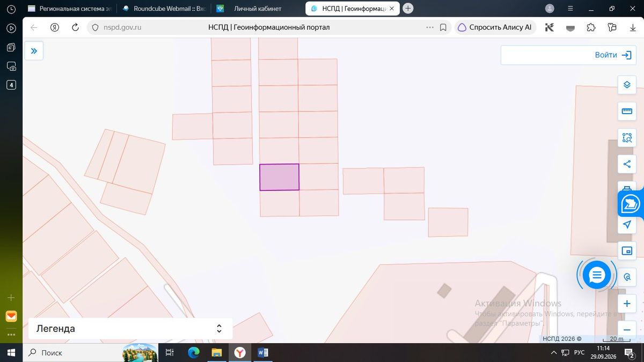
Task: Zoom out on the map
Action: point(627,329)
